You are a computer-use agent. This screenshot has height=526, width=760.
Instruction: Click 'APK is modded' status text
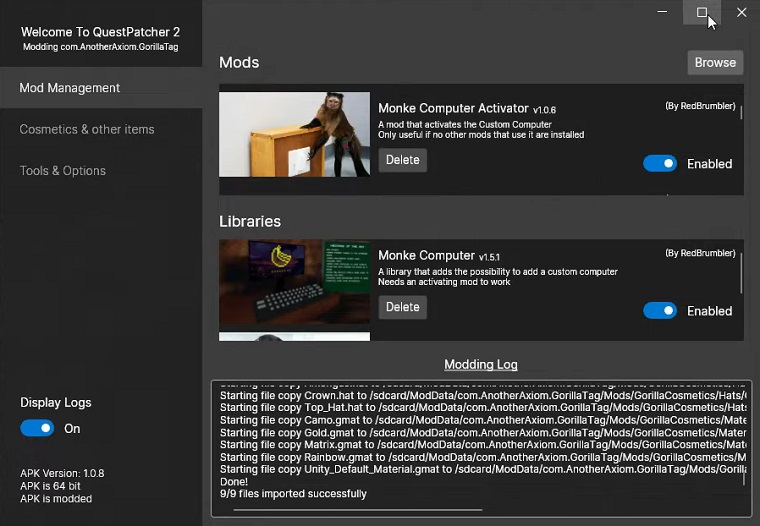56,498
